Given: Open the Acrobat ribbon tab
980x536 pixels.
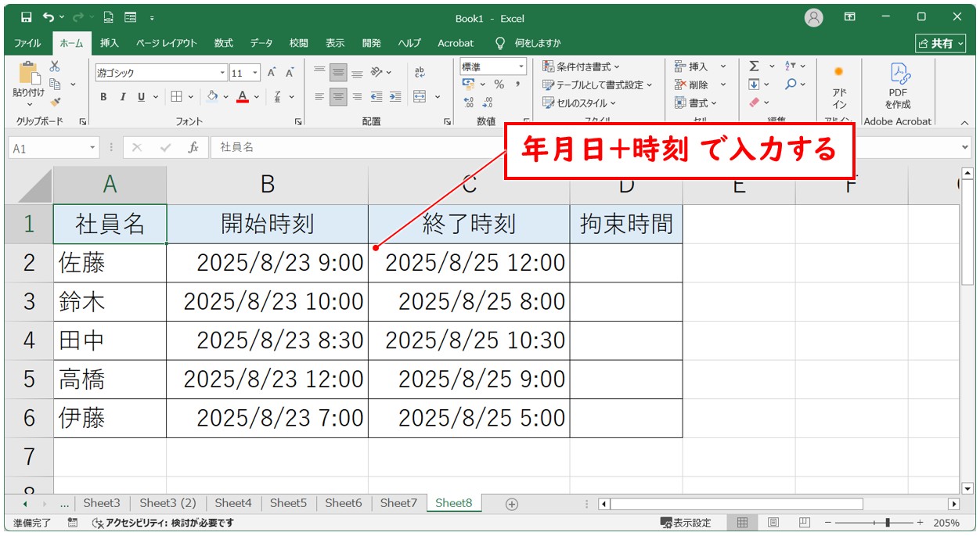Looking at the screenshot, I should [x=456, y=43].
